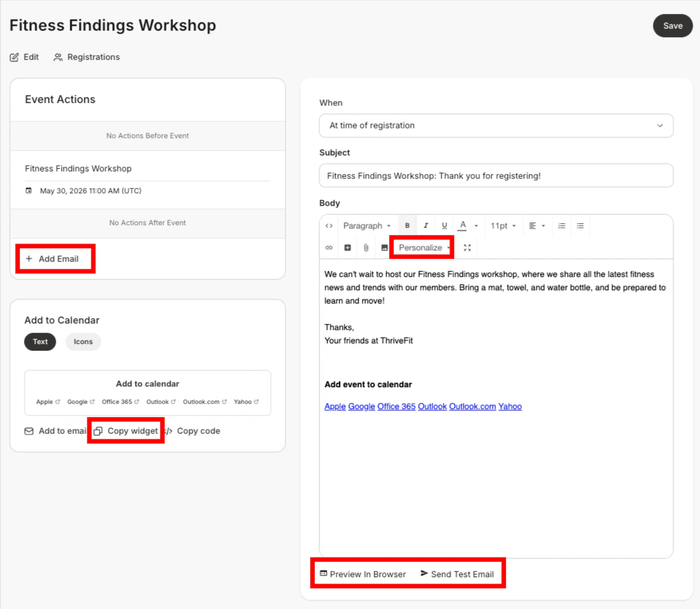Toggle fullscreen editor mode
This screenshot has height=609, width=700.
tap(467, 247)
